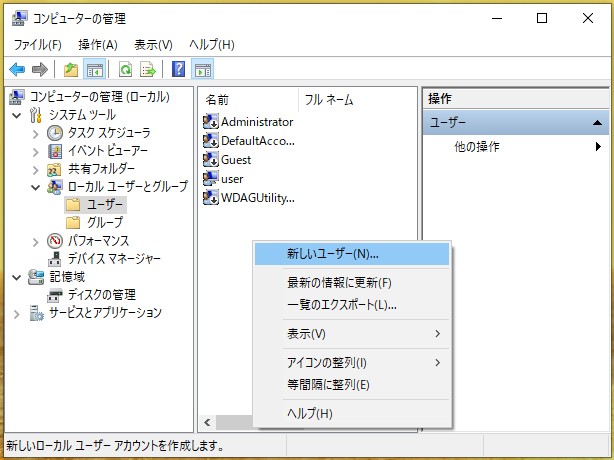Click the horizontal scrollbar left arrow
This screenshot has width=614, height=460.
pyautogui.click(x=207, y=422)
